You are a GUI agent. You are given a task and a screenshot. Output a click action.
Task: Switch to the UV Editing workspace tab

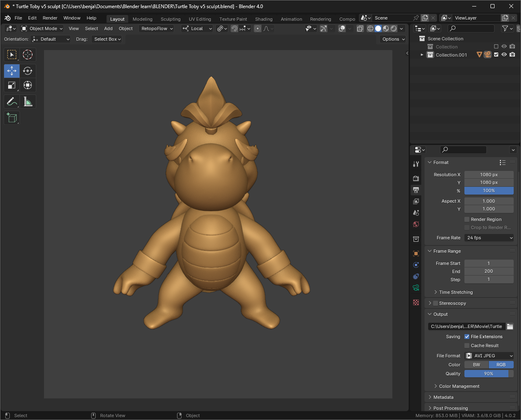(x=200, y=19)
